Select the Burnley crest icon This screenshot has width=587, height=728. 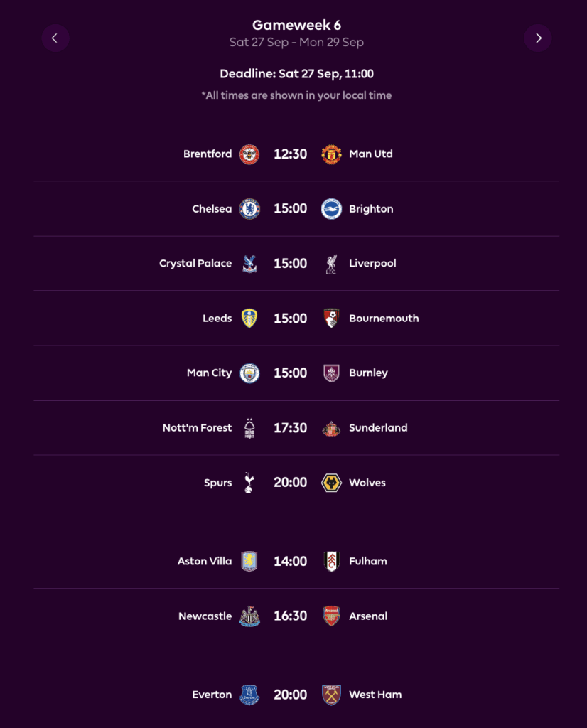pos(331,373)
